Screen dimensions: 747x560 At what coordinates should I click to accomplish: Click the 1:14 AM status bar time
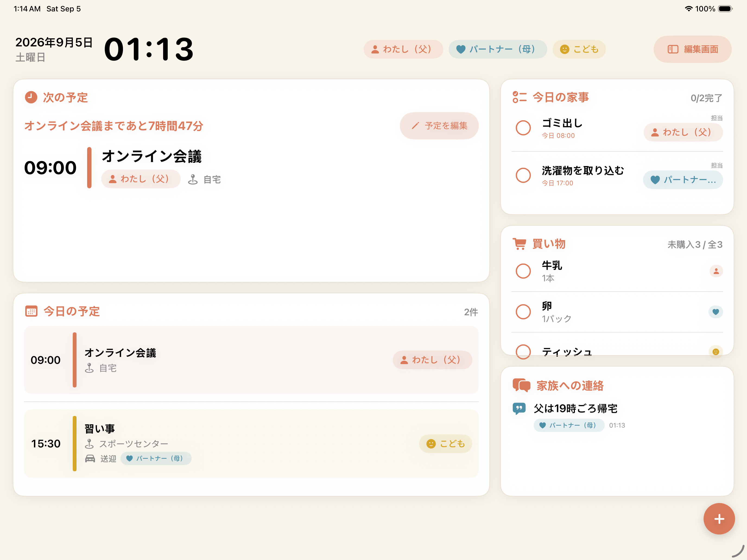coord(27,9)
